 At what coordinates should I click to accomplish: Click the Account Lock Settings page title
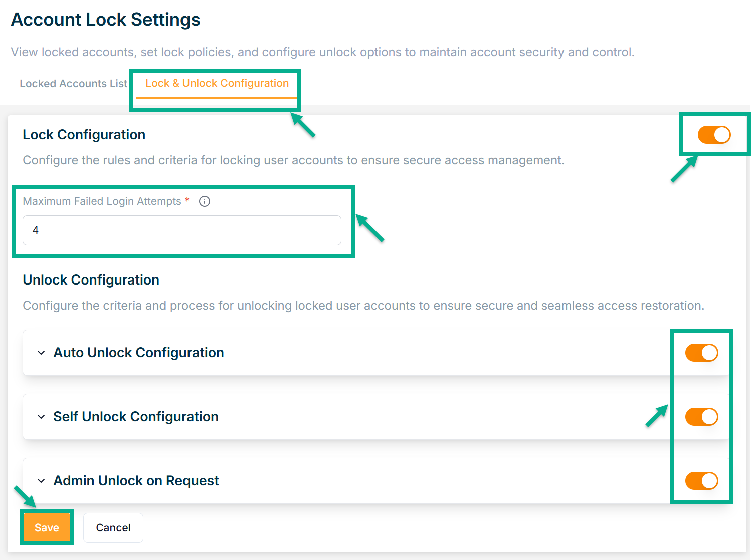(x=106, y=20)
